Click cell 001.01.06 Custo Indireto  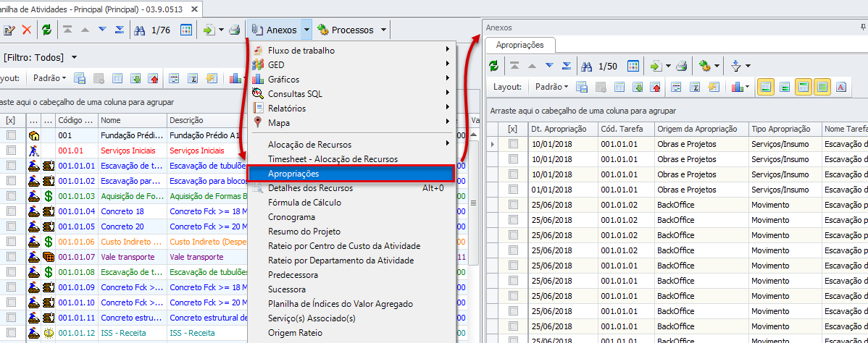click(133, 242)
